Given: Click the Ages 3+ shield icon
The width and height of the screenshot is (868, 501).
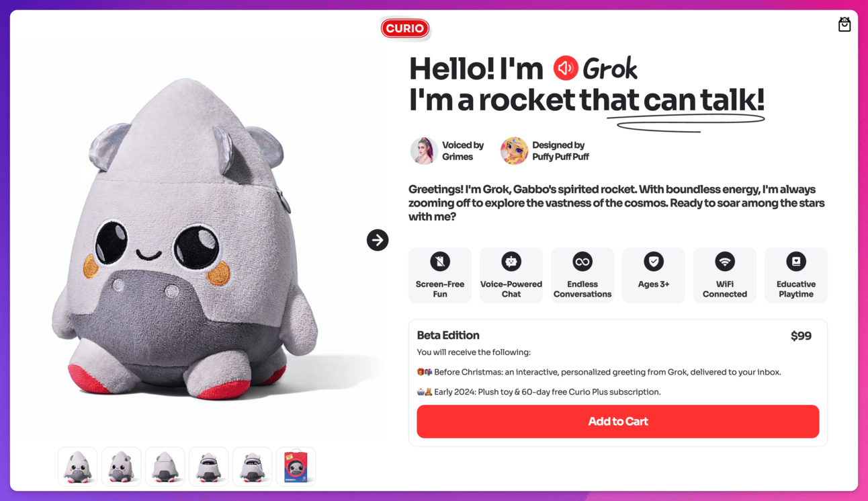Looking at the screenshot, I should 654,261.
